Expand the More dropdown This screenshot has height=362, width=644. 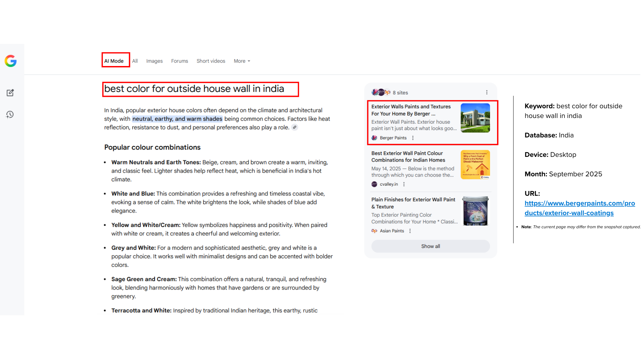(x=242, y=61)
